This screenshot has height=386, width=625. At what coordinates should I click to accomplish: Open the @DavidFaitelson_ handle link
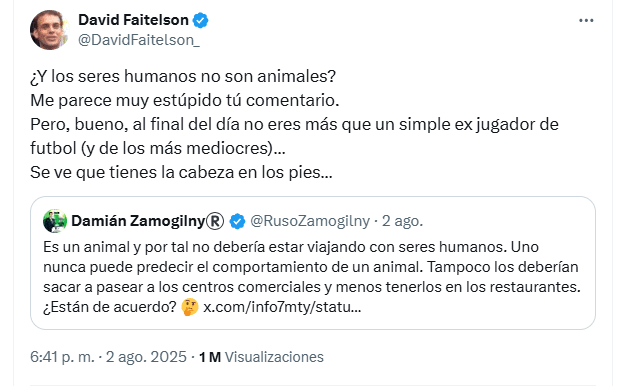139,40
